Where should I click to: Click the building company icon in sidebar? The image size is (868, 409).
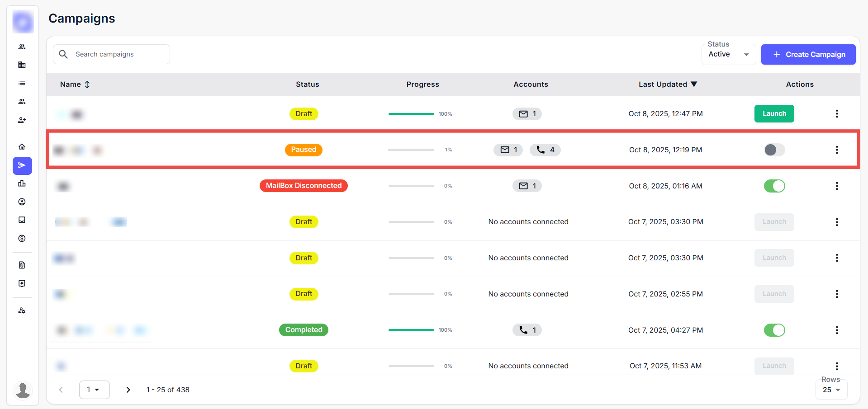pos(22,65)
